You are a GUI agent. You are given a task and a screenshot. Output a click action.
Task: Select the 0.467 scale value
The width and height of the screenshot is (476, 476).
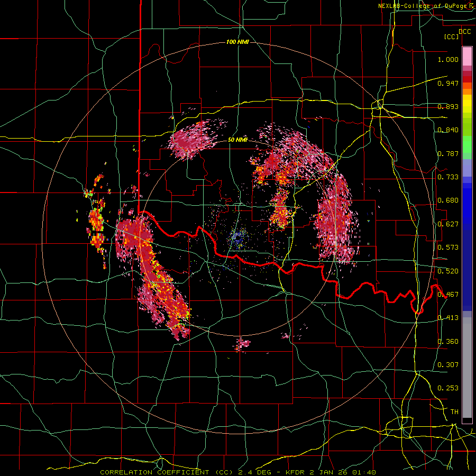[448, 295]
